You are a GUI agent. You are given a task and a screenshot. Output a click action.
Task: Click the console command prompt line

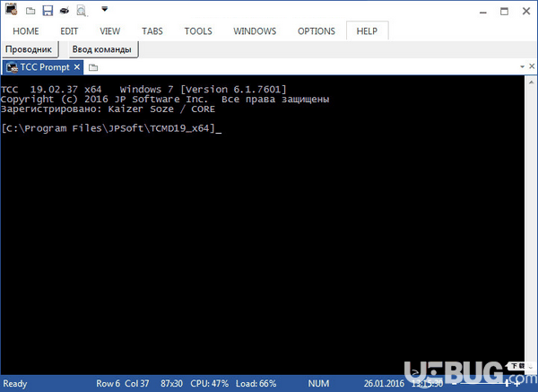tap(111, 128)
